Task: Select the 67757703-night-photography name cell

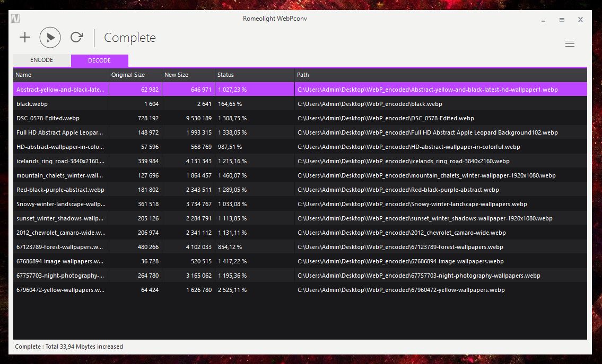Action: point(61,276)
